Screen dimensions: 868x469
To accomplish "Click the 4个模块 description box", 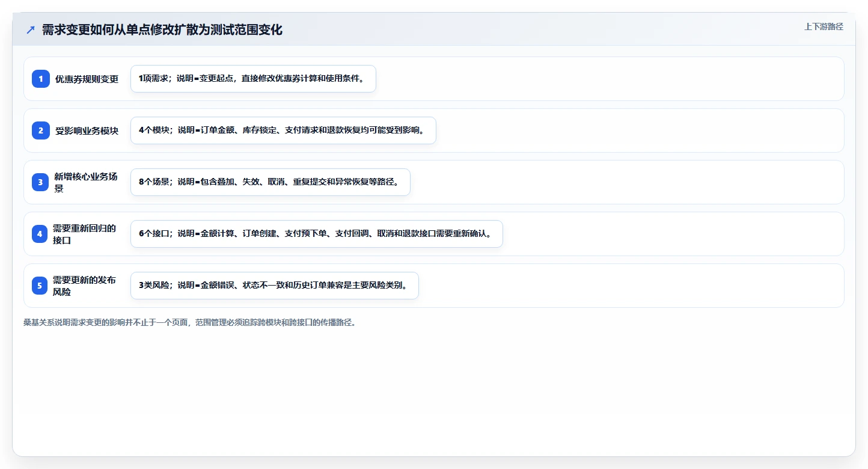I will click(x=283, y=130).
